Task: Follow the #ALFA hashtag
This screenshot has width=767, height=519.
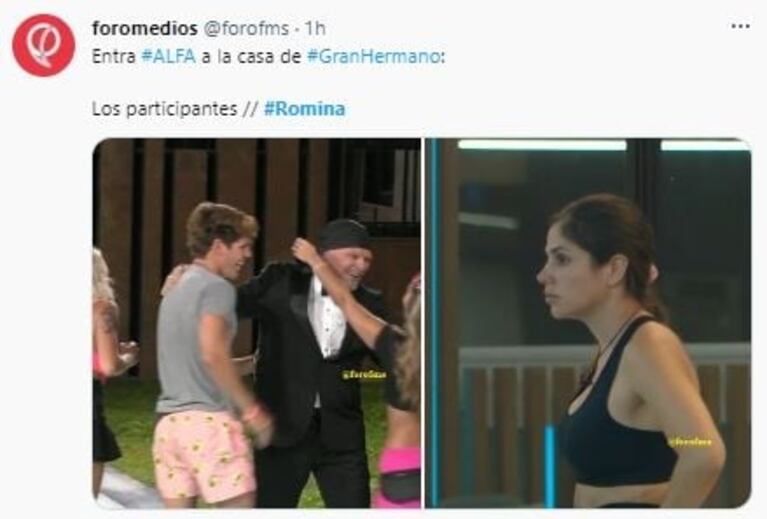Action: pyautogui.click(x=169, y=57)
